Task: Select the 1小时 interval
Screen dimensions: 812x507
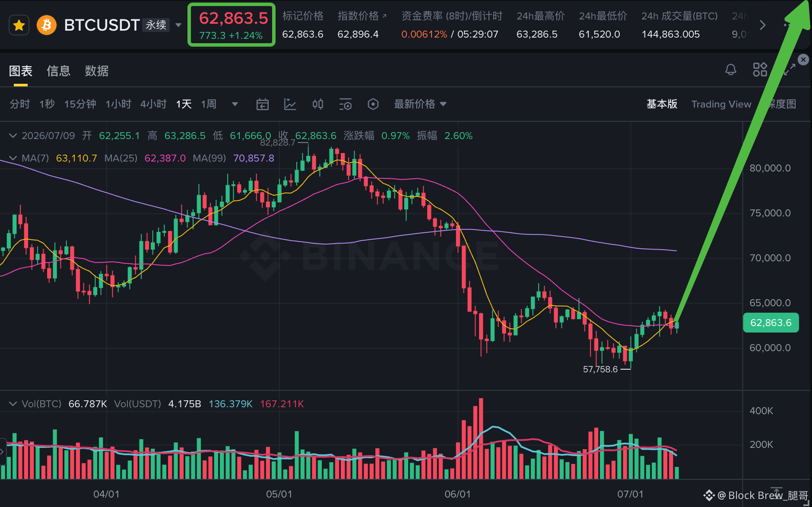Action: tap(118, 104)
